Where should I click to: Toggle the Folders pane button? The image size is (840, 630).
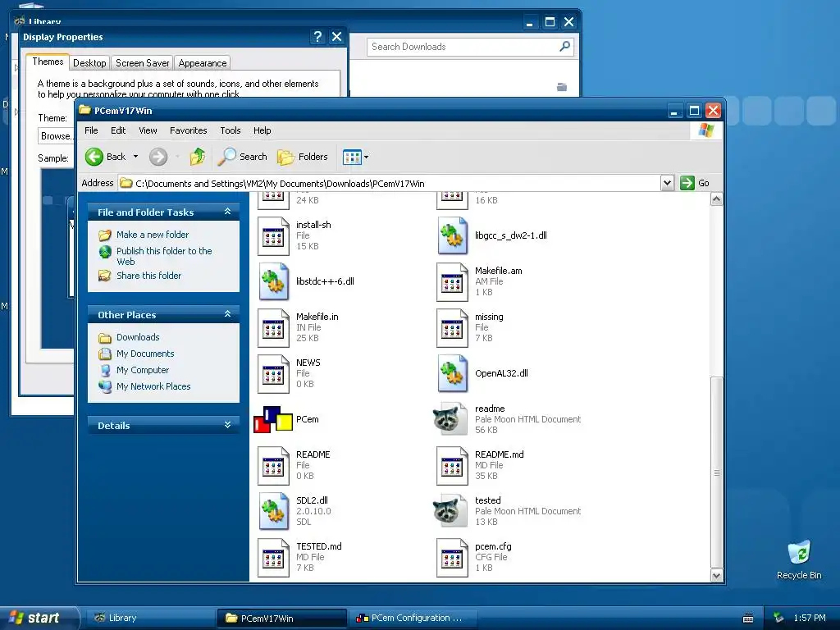[x=303, y=157]
